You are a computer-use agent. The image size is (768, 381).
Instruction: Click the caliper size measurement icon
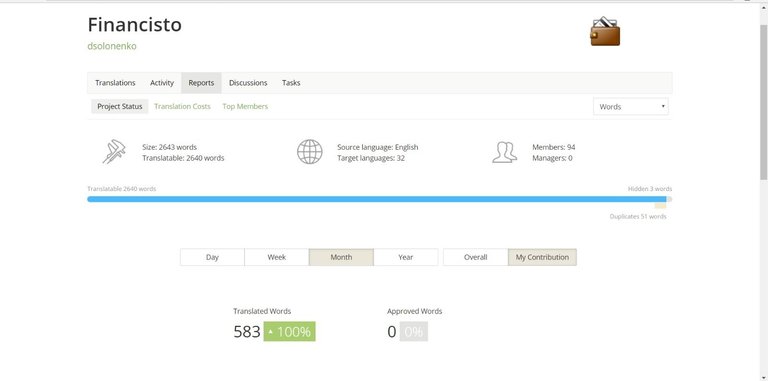(x=114, y=152)
